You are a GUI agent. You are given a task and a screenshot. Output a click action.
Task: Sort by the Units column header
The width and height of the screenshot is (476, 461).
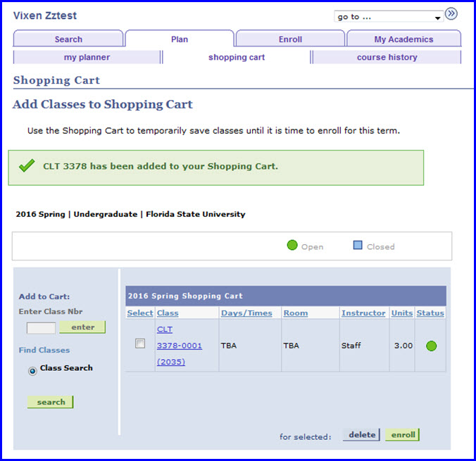coord(402,313)
